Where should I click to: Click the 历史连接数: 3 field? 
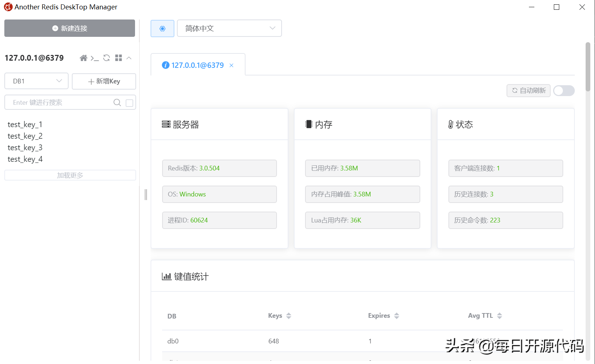[x=505, y=194]
